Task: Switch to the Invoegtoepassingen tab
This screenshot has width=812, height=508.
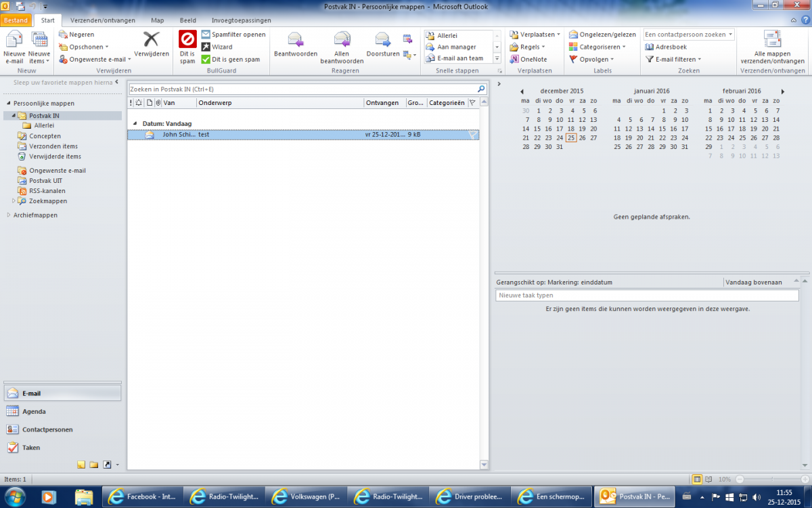Action: pos(242,20)
